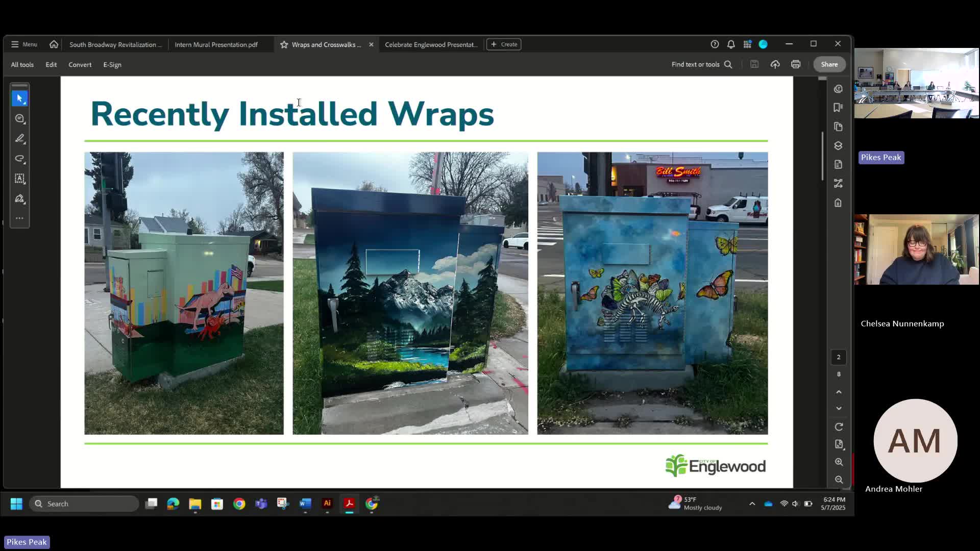Expand more tools ellipsis in left toolbar

click(19, 218)
